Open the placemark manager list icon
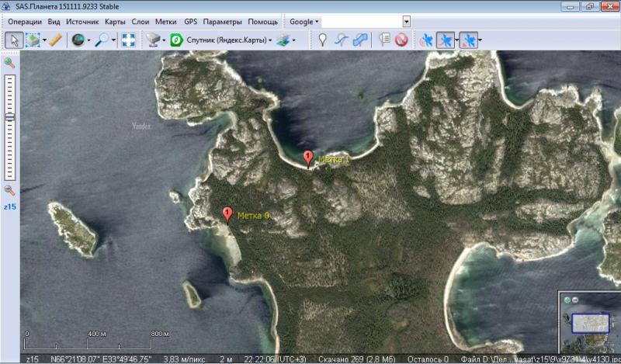Screen dimensions: 621x364 point(385,40)
